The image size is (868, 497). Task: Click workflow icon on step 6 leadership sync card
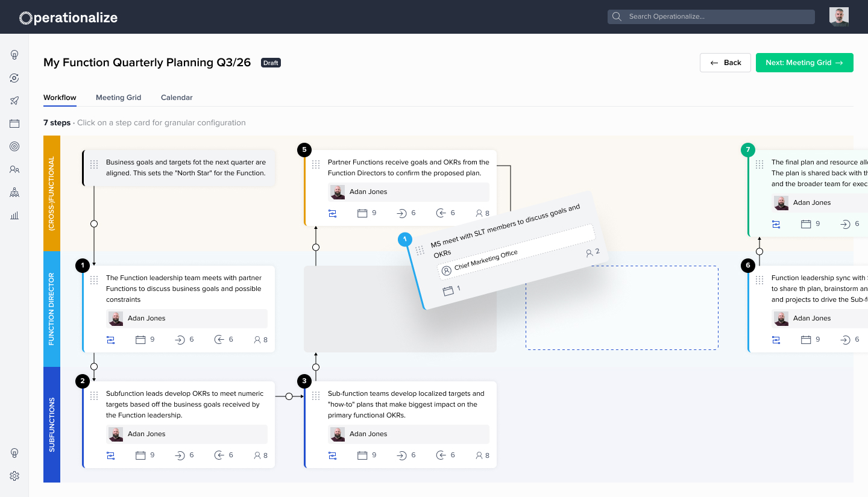point(776,340)
